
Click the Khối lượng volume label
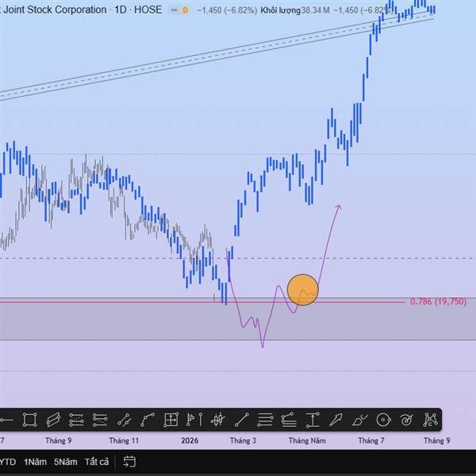pos(280,10)
